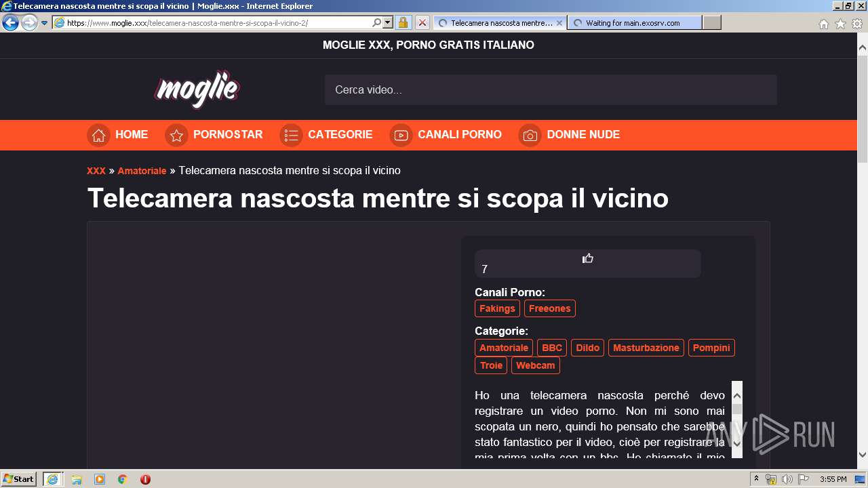
Task: Click the camera icon in the orange menu
Action: coord(530,135)
